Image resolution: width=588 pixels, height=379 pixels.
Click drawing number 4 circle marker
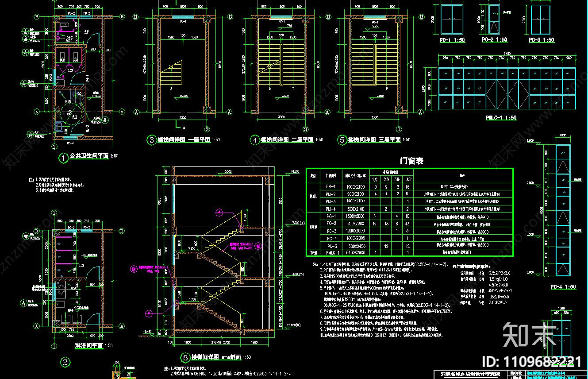click(x=255, y=140)
